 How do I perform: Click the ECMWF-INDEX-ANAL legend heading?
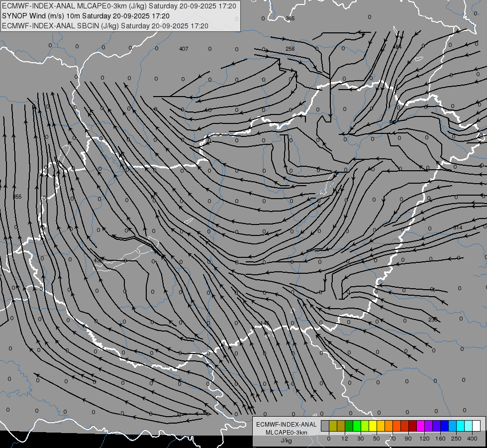[x=286, y=424]
